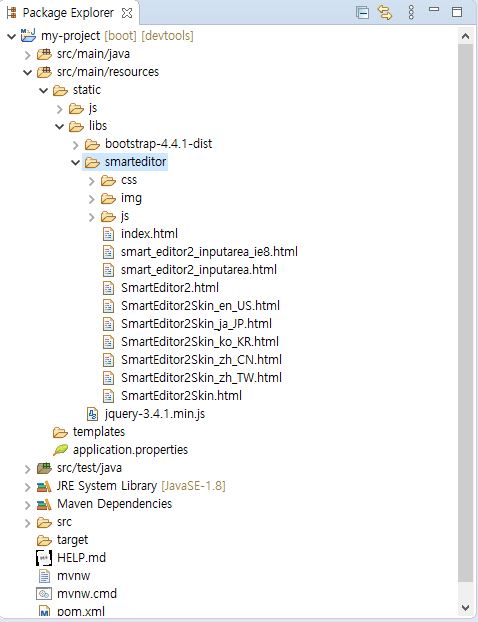Close the Package Explorer tab

pyautogui.click(x=127, y=13)
